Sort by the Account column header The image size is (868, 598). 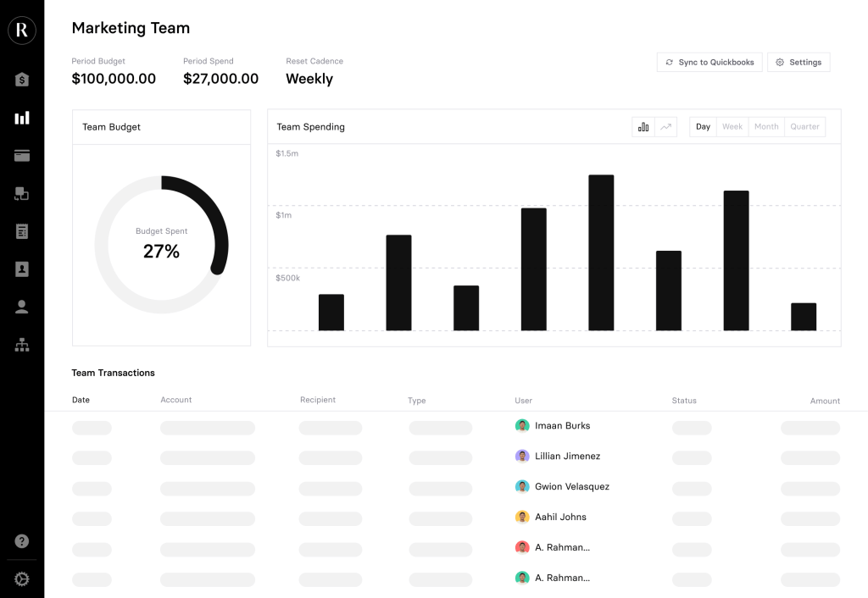176,400
